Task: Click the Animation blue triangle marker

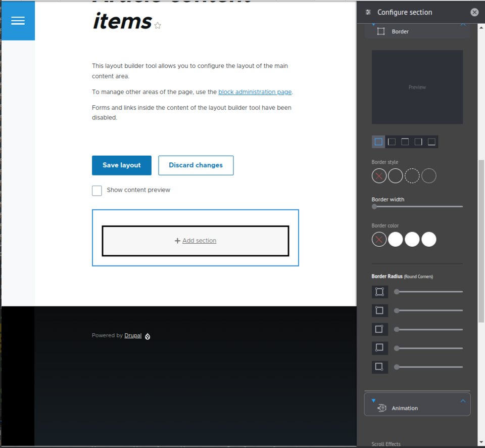Action: (373, 400)
